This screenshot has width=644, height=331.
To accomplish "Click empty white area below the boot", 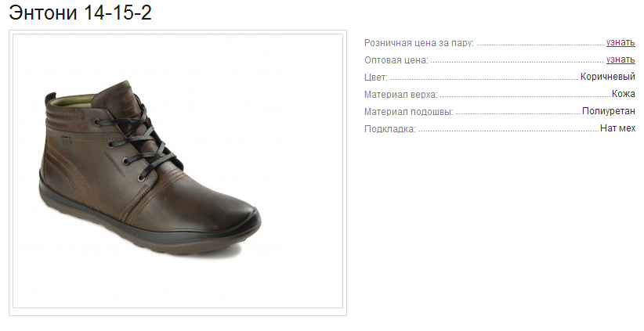I will [178, 283].
